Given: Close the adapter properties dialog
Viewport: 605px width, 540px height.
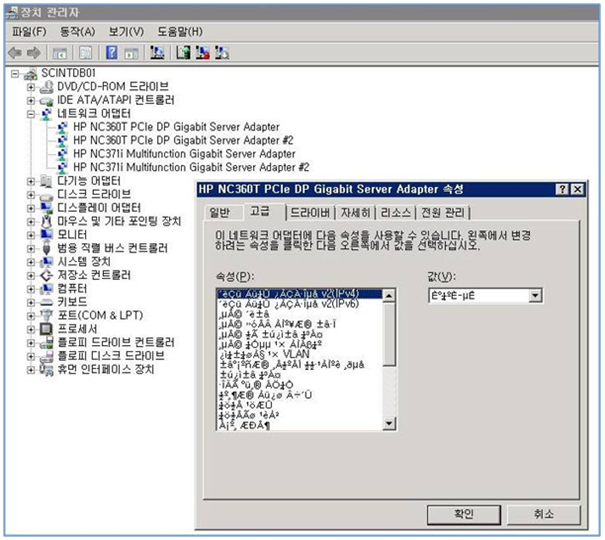Looking at the screenshot, I should [577, 189].
